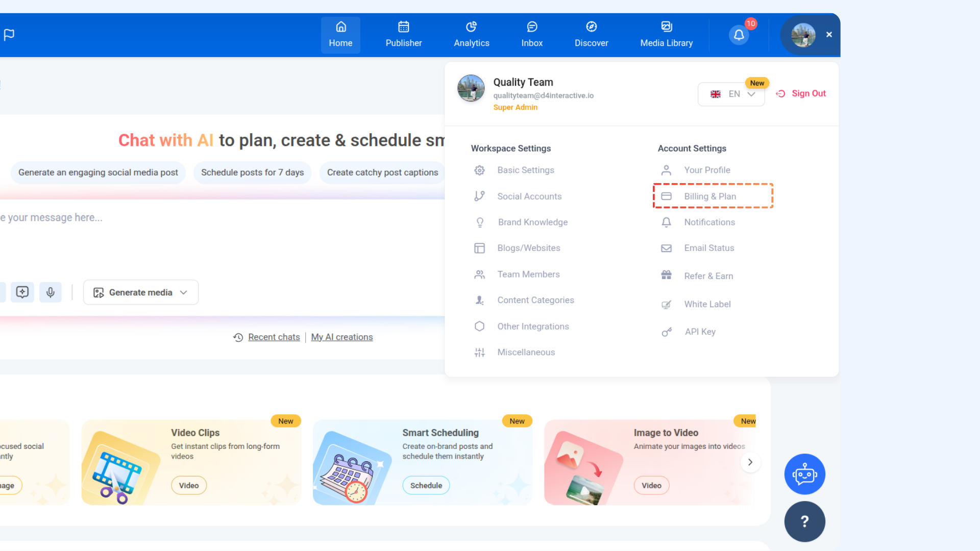
Task: Open the notifications bell
Action: pos(739,35)
